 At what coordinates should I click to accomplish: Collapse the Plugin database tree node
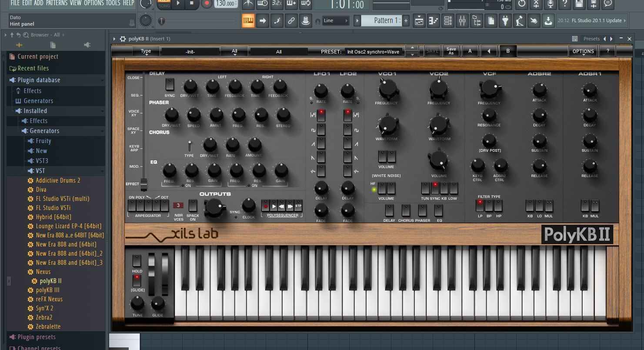[x=102, y=80]
